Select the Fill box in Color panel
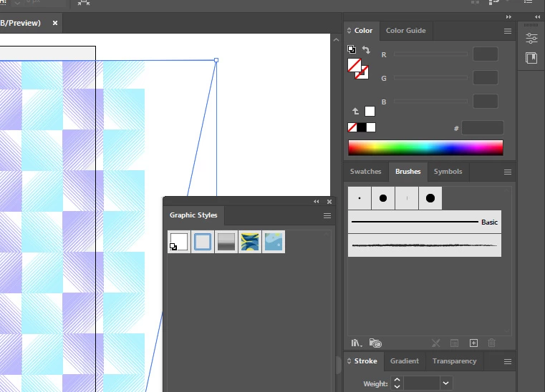The height and width of the screenshot is (392, 545). point(355,65)
